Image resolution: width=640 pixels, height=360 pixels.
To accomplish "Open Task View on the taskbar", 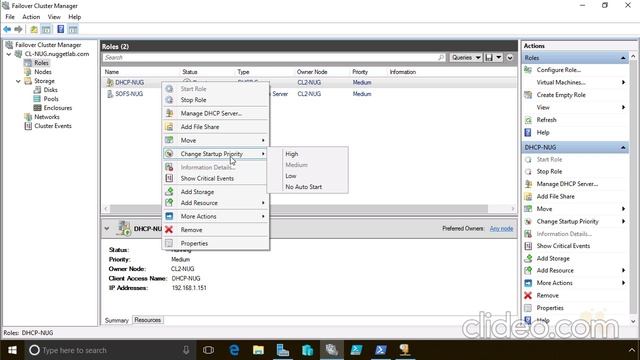I will [208, 350].
